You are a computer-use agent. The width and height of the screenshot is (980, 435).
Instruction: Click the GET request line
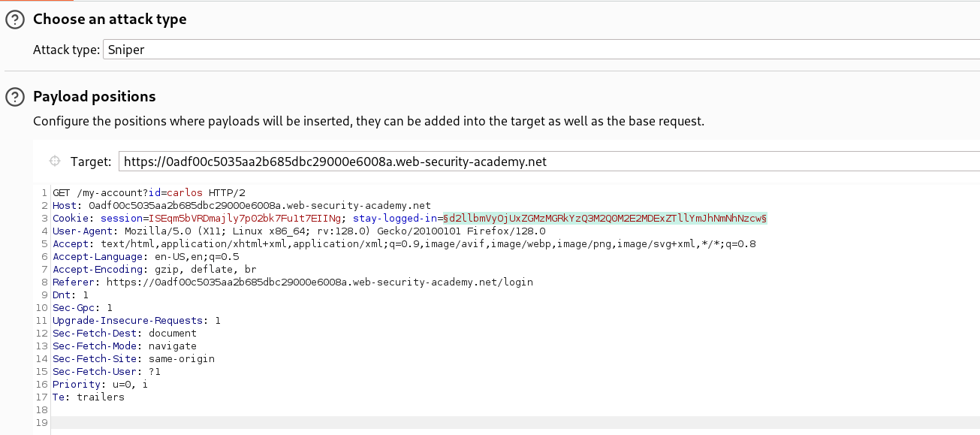(113, 192)
